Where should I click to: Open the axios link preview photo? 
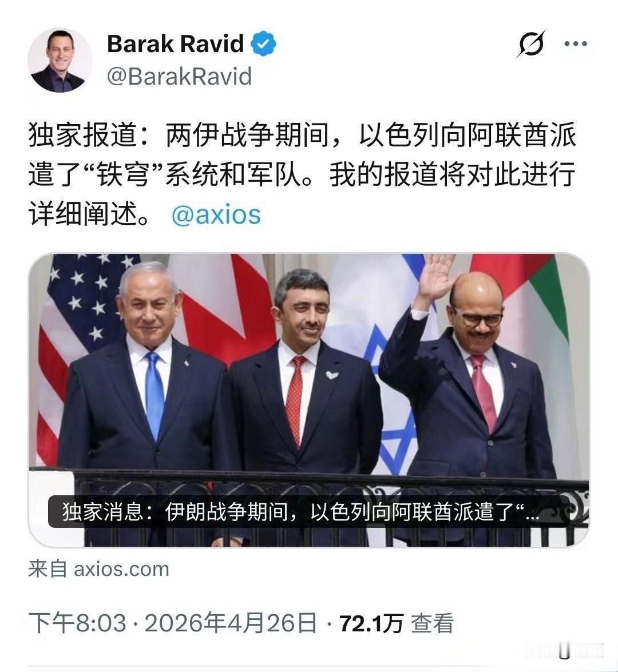[309, 400]
